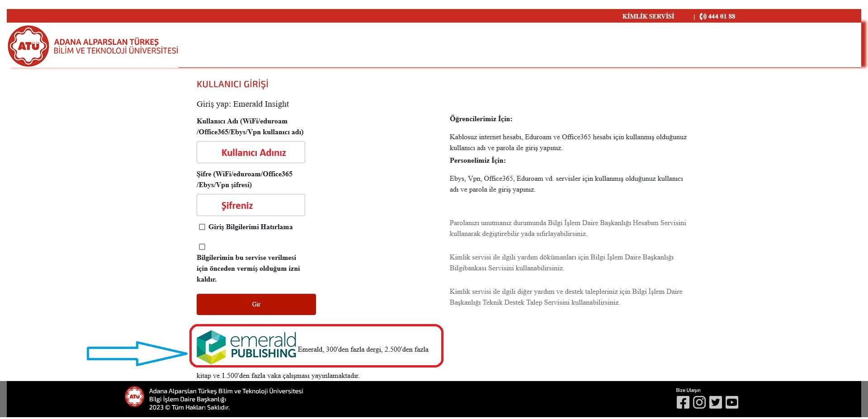Click 'Bize Ulaşın' footer label

point(688,390)
